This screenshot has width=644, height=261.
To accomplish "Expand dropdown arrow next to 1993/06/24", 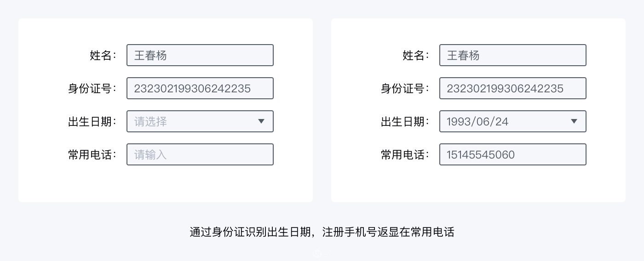I will pos(574,121).
